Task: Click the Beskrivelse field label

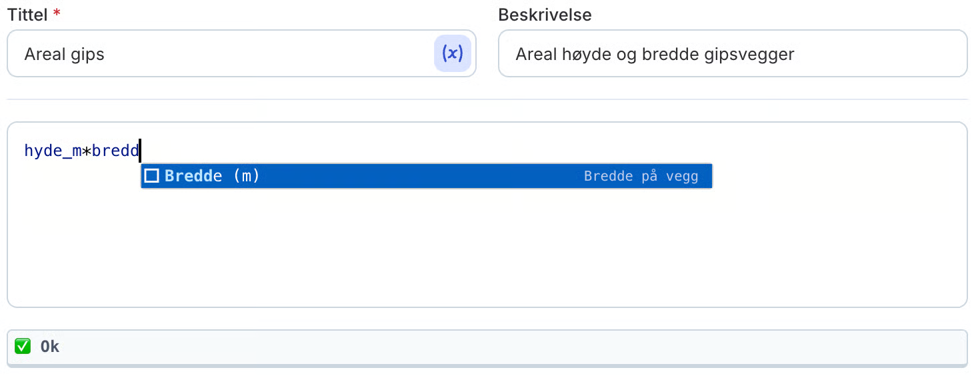Action: point(545,15)
